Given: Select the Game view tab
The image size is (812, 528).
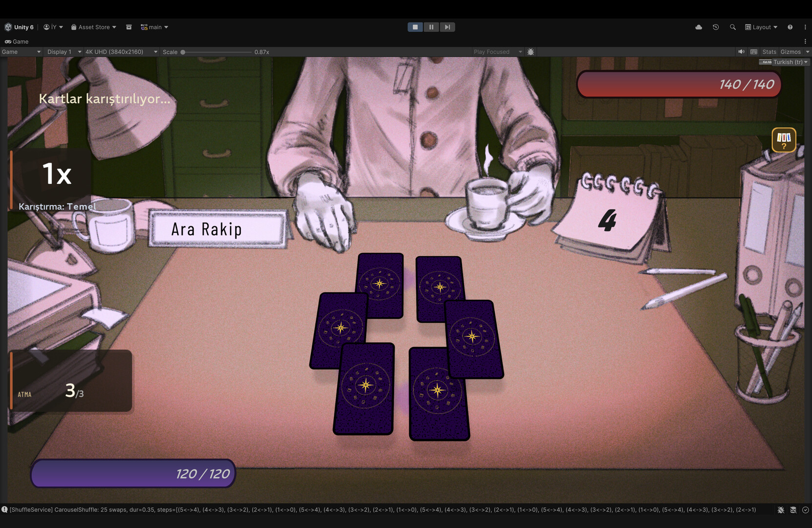Looking at the screenshot, I should [x=17, y=42].
